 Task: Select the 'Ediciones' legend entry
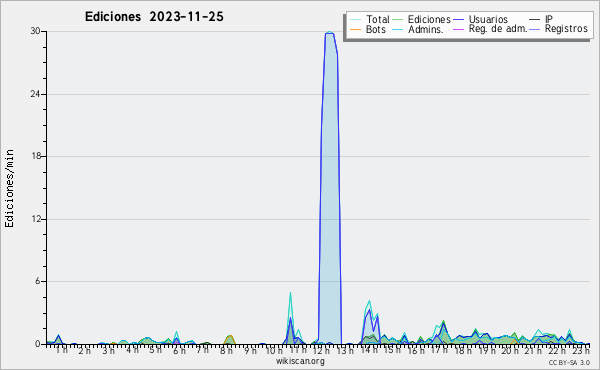point(422,19)
